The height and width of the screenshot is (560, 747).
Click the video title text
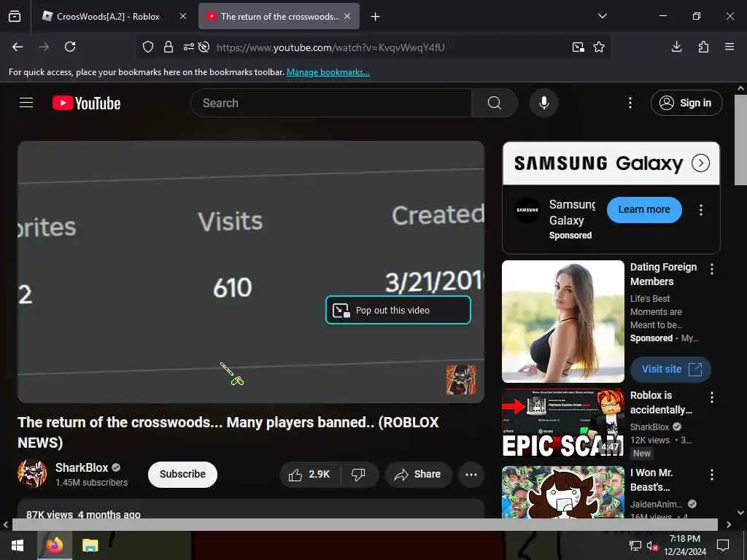pyautogui.click(x=228, y=432)
